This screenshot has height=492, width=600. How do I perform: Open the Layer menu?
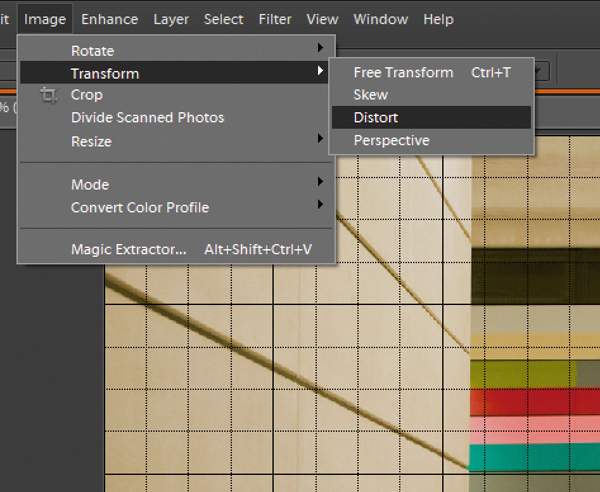(x=171, y=19)
